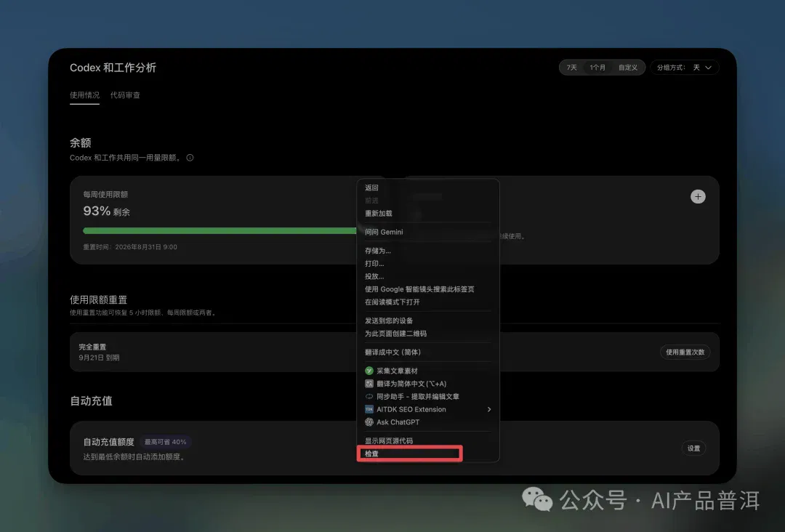This screenshot has height=532, width=785.
Task: Choose the 自定义 time range
Action: coord(628,68)
